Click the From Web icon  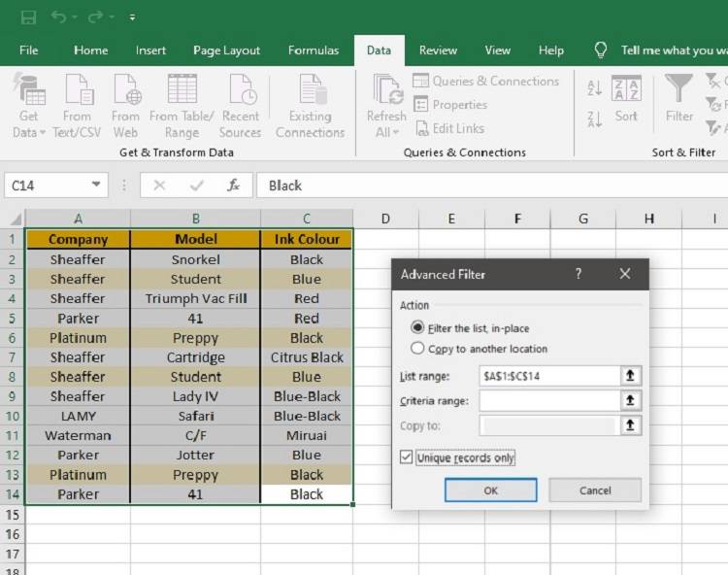pos(126,91)
